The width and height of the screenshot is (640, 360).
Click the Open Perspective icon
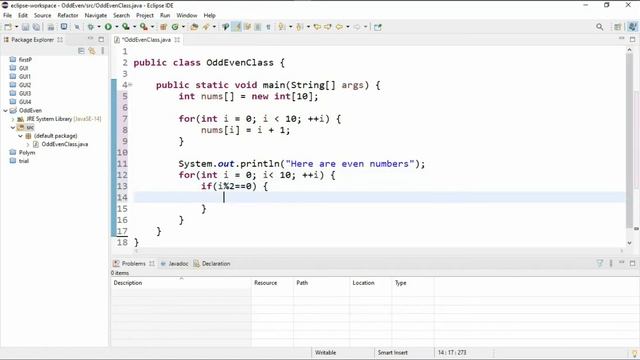click(x=618, y=27)
